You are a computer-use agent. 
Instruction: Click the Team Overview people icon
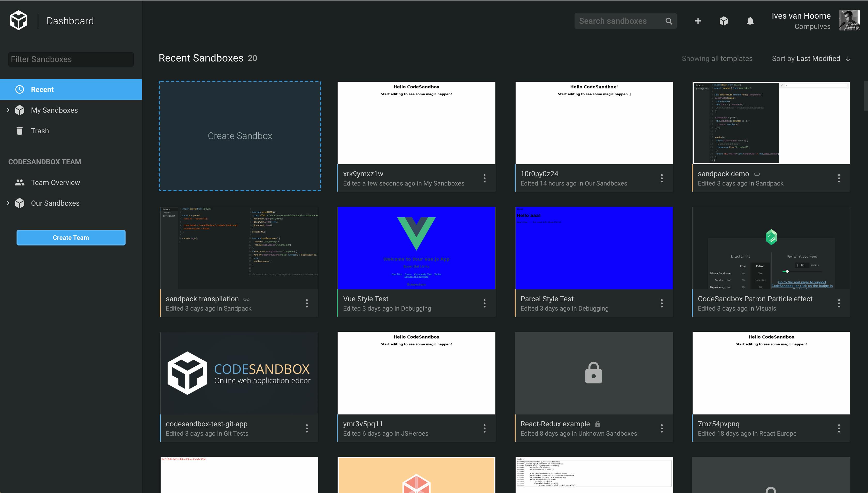coord(20,182)
